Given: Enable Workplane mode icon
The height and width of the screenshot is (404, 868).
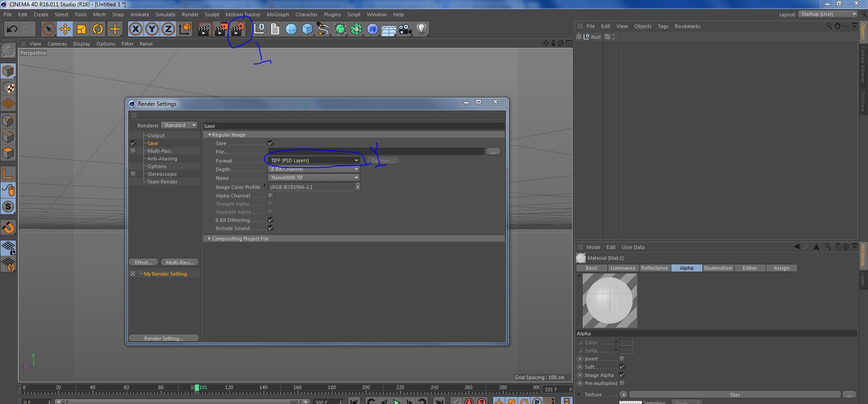Looking at the screenshot, I should click(x=8, y=104).
